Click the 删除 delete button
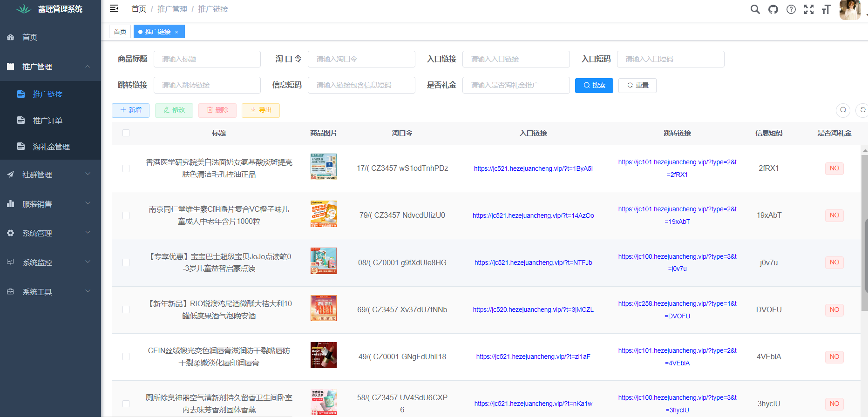This screenshot has width=868, height=417. 217,110
